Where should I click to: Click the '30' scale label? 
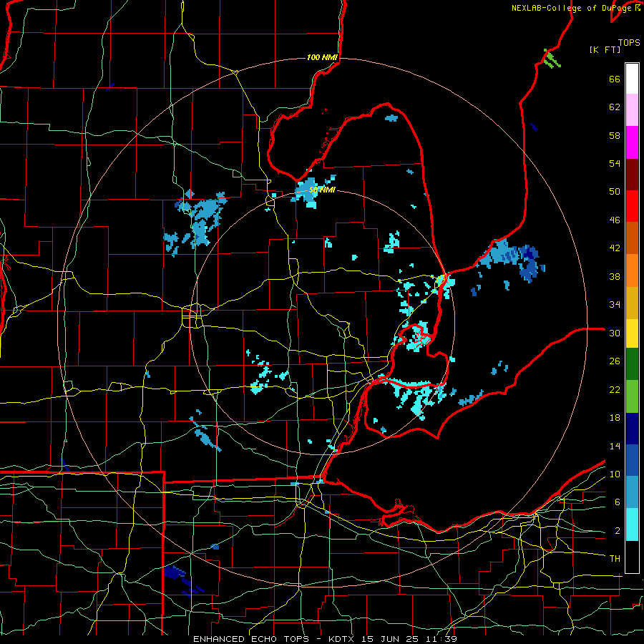pyautogui.click(x=615, y=333)
